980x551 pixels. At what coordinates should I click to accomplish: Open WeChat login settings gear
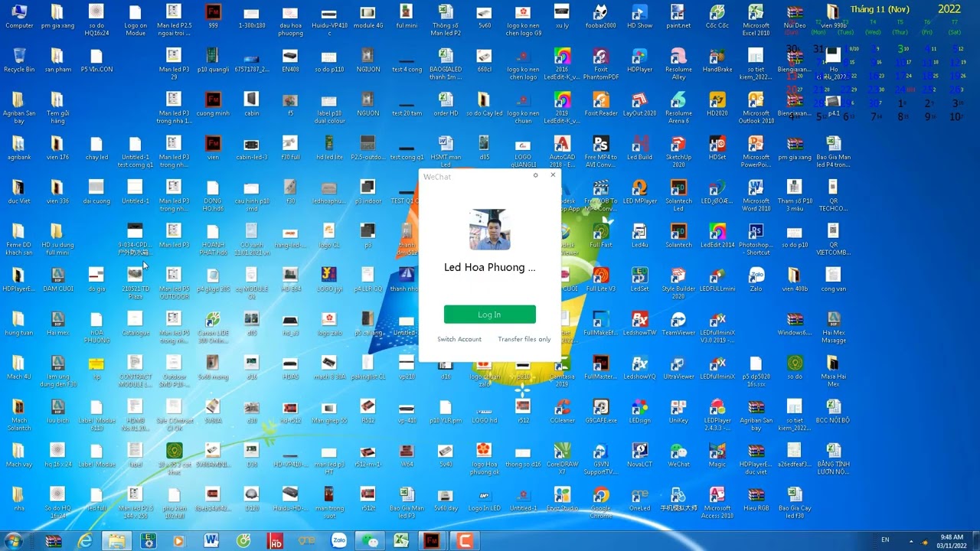535,175
